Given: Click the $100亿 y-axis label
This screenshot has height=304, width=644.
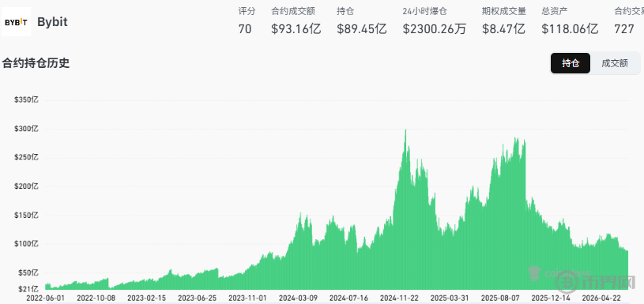Looking at the screenshot, I should click(26, 244).
